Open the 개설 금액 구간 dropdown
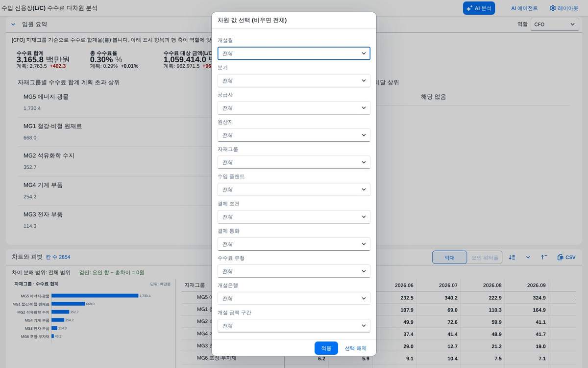This screenshot has height=368, width=588. point(294,326)
